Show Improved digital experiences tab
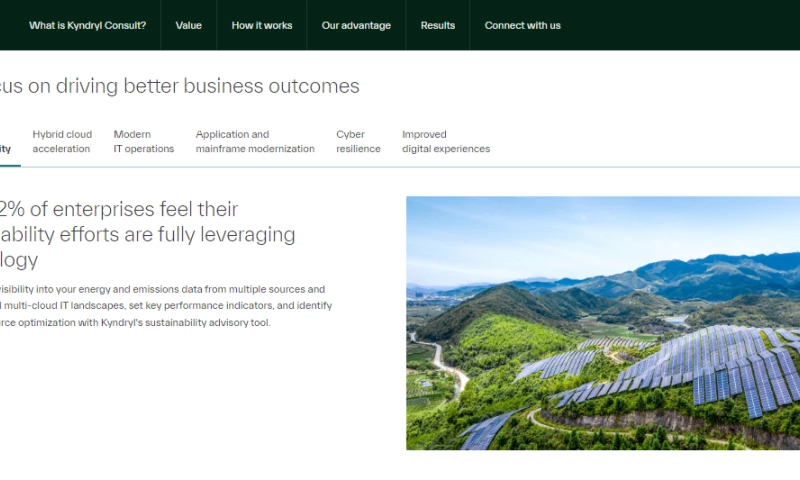The image size is (800, 480). pyautogui.click(x=446, y=141)
